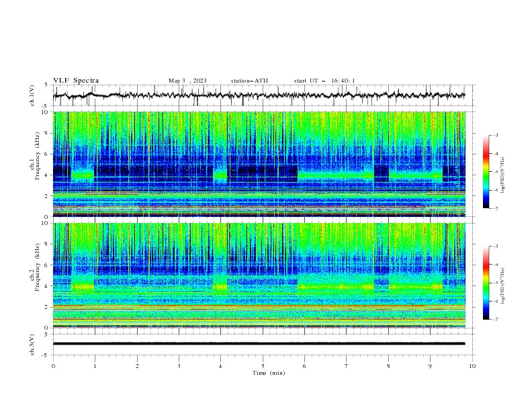The image size is (532, 411).
Task: Click the date "May 3 , 2023"
Action: point(187,81)
